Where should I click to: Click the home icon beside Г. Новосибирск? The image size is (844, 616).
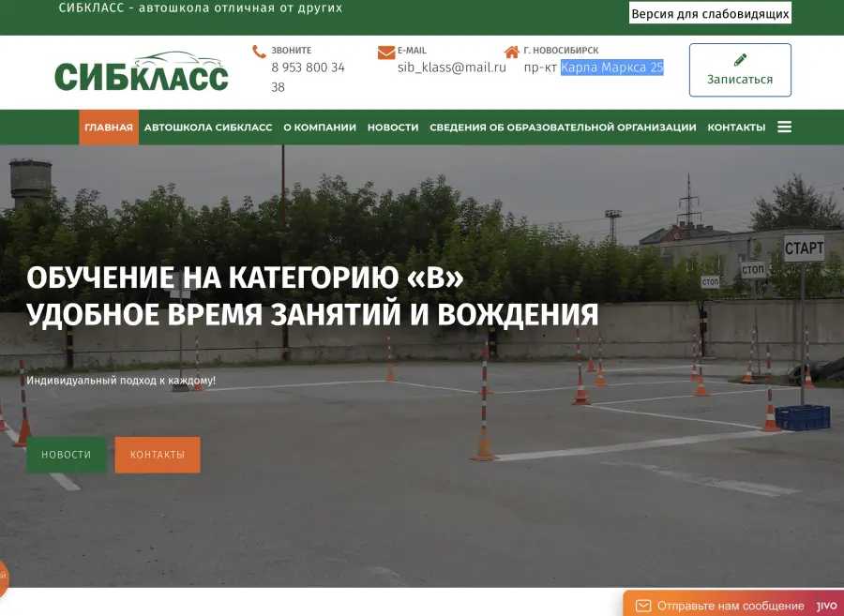[511, 52]
